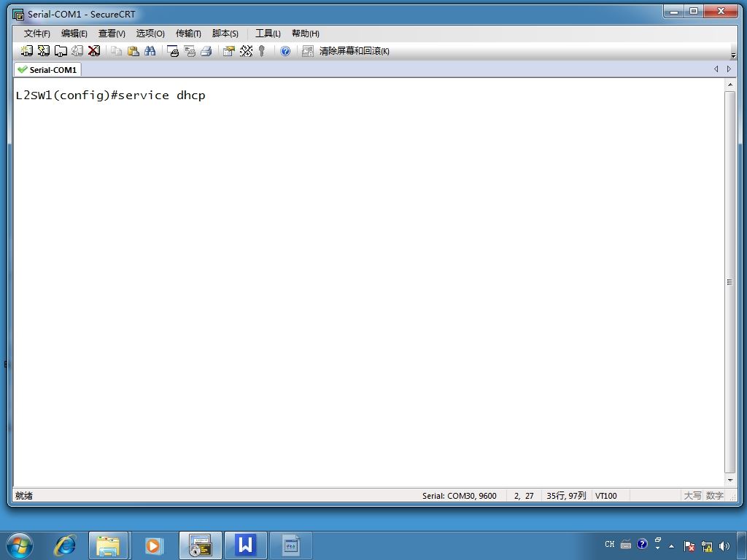The image size is (747, 560).
Task: Click the icon left of 清除屏幕和回滚
Action: 308,51
